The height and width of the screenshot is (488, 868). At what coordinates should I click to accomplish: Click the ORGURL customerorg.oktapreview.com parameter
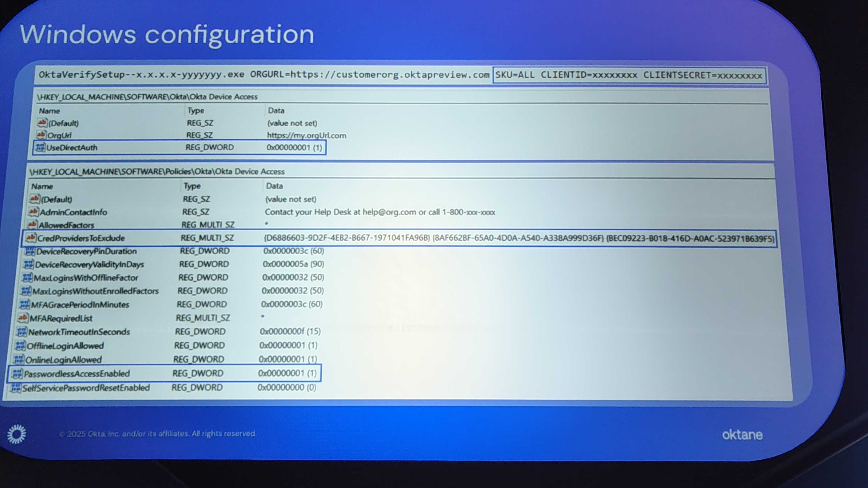370,75
